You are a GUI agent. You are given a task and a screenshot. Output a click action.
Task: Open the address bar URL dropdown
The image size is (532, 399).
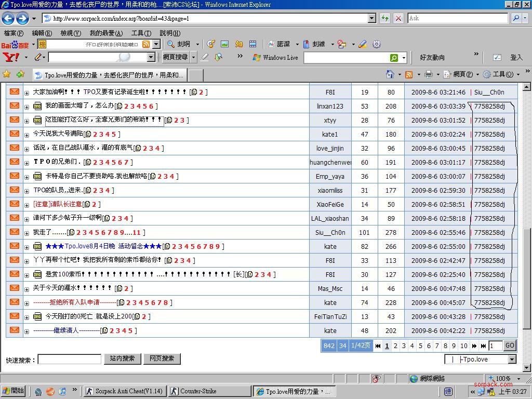click(371, 18)
